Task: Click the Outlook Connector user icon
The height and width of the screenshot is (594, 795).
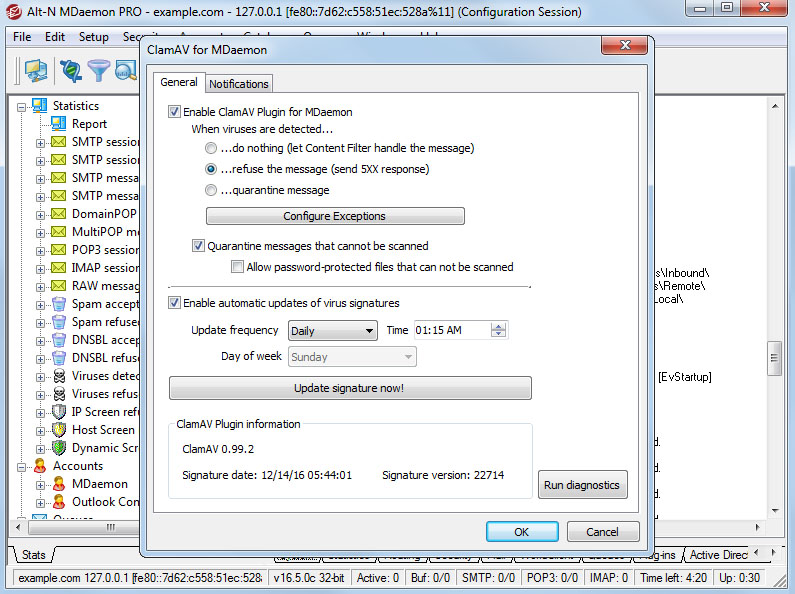Action: click(x=59, y=502)
